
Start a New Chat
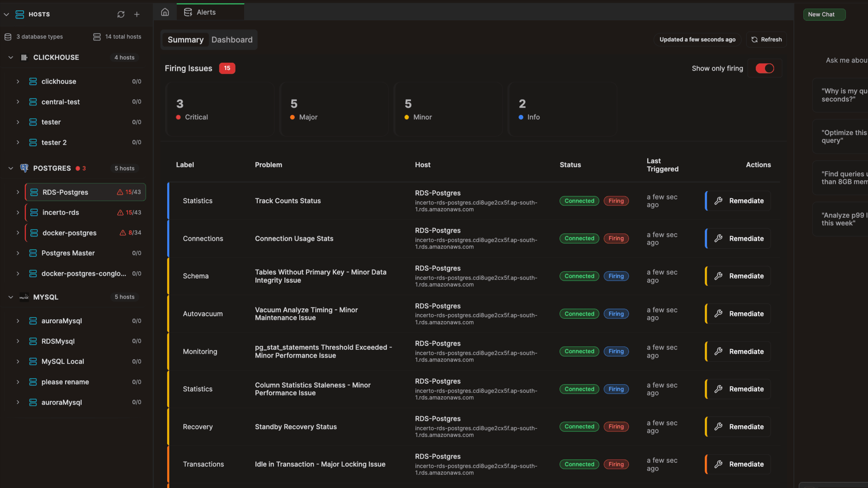click(824, 14)
